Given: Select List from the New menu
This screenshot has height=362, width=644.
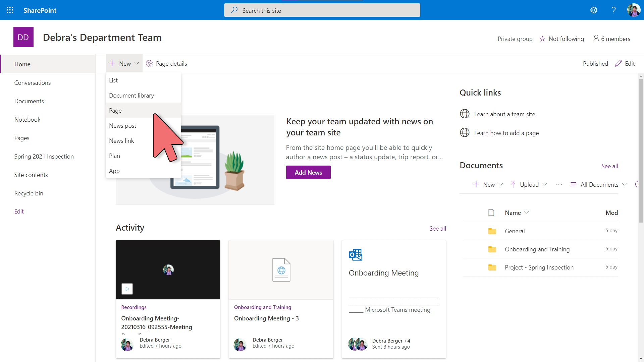Looking at the screenshot, I should [143, 80].
